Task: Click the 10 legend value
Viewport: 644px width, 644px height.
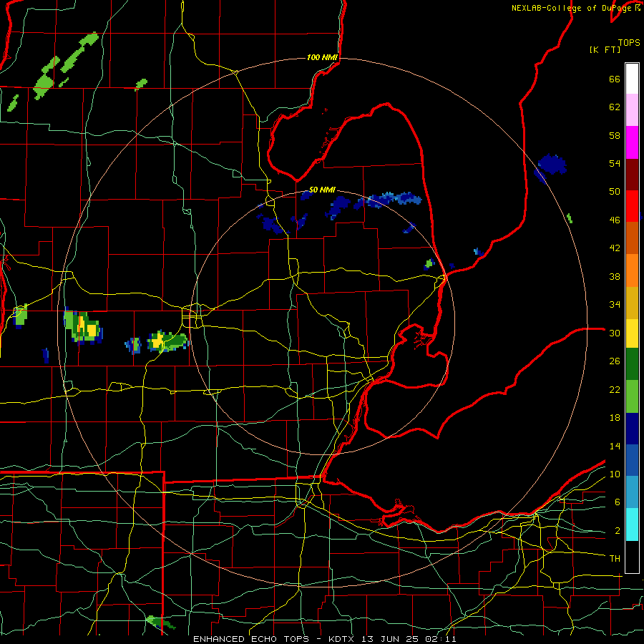Action: point(615,474)
